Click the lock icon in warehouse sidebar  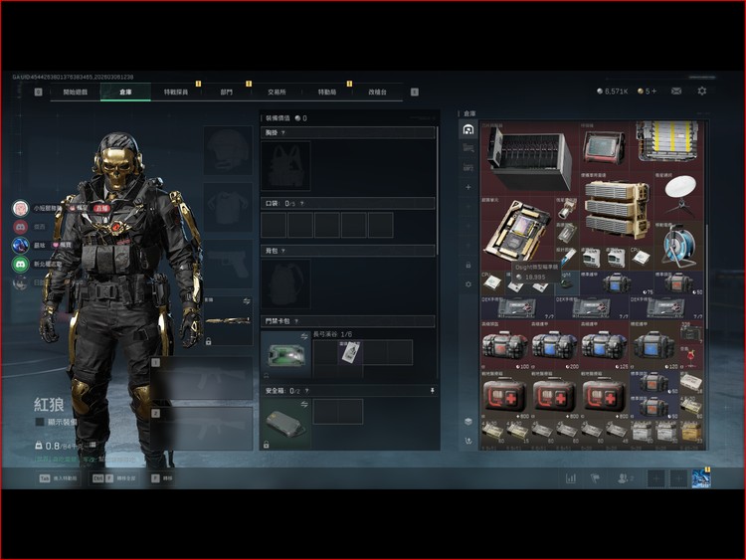pyautogui.click(x=468, y=264)
